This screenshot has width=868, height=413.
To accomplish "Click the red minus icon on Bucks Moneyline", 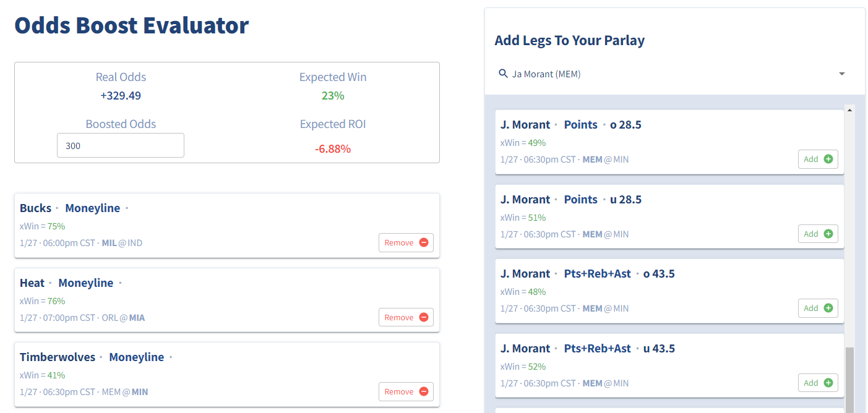I will click(x=424, y=243).
